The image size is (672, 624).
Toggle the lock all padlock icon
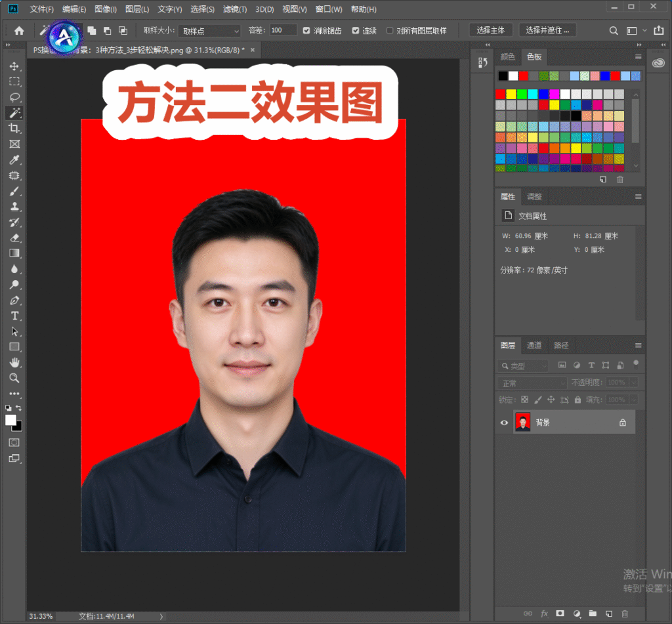(577, 400)
